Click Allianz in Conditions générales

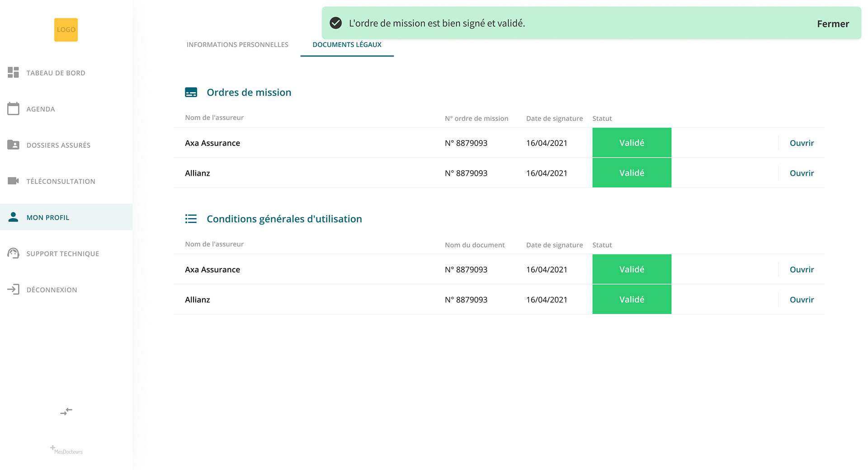(198, 300)
